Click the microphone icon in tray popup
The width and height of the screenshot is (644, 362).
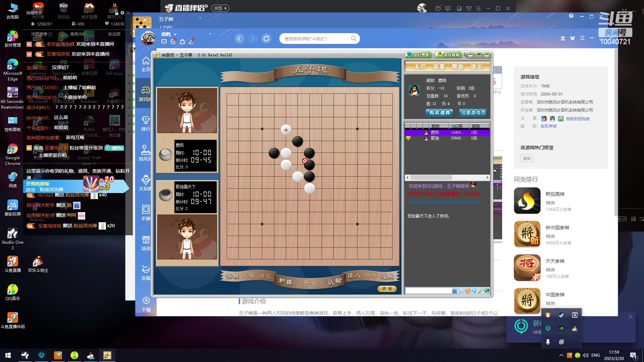(548, 342)
